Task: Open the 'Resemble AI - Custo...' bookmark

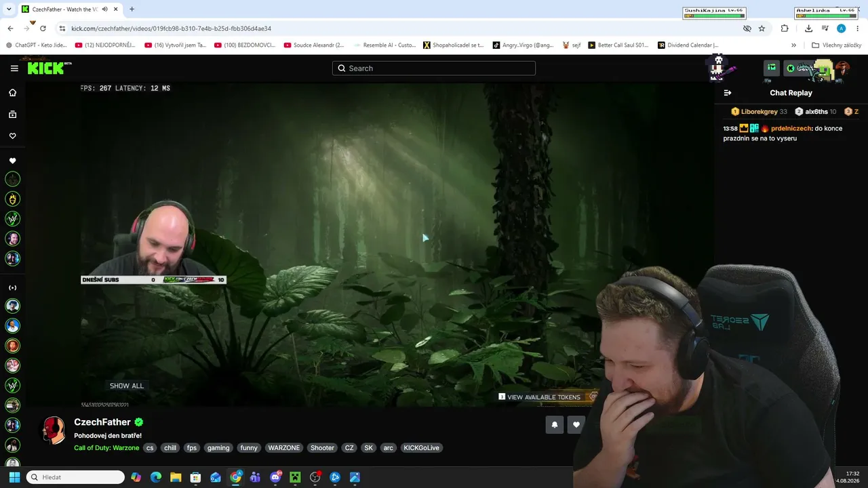Action: [384, 45]
